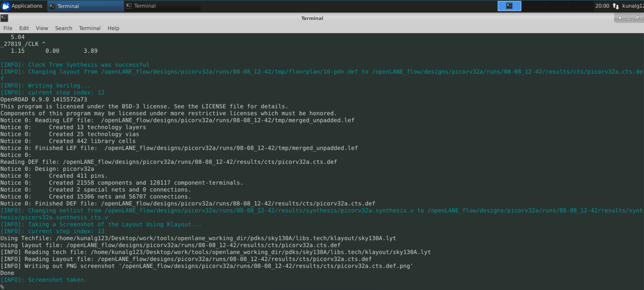644x290 pixels.
Task: Click the 'Using layout file' line
Action: pos(171,245)
